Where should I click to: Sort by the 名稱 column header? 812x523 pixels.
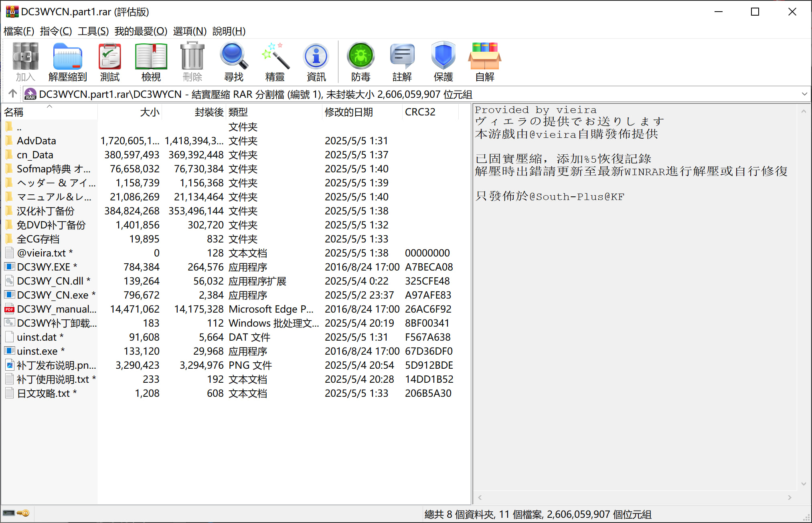tap(50, 112)
